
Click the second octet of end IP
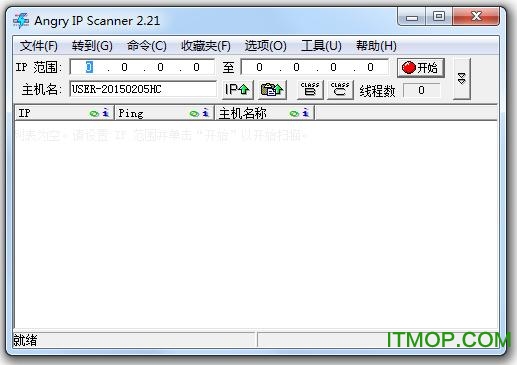296,67
